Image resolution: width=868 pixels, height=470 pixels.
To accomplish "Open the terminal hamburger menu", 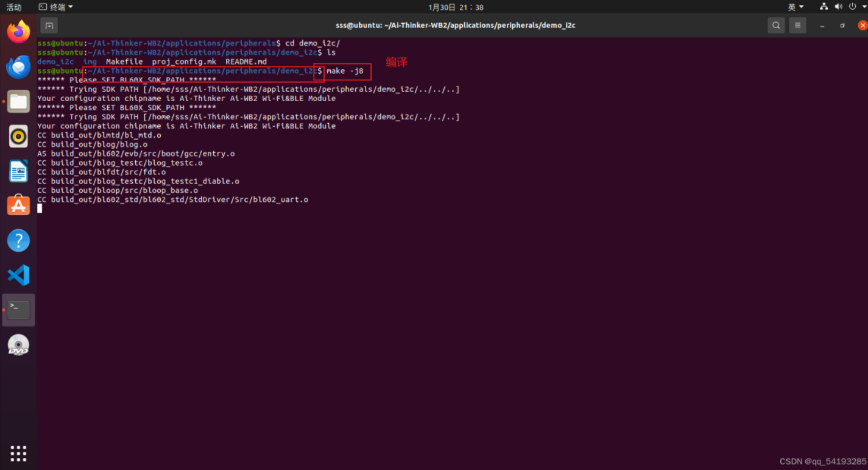I will tap(797, 26).
